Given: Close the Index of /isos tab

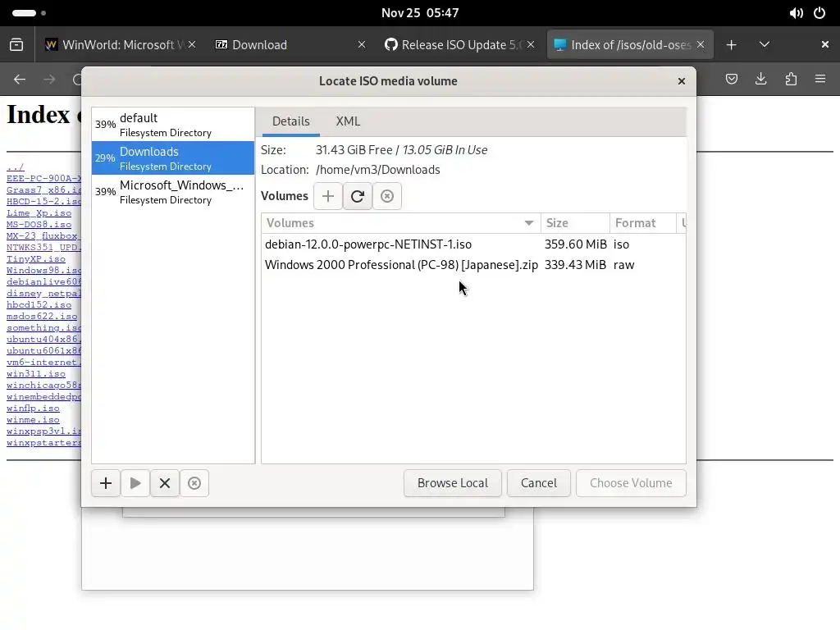Looking at the screenshot, I should click(x=701, y=44).
